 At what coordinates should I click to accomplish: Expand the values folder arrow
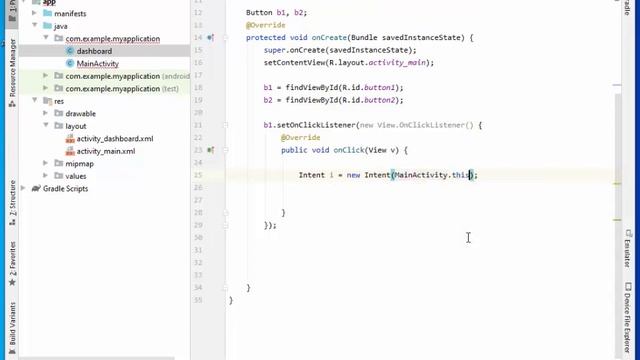tap(46, 176)
